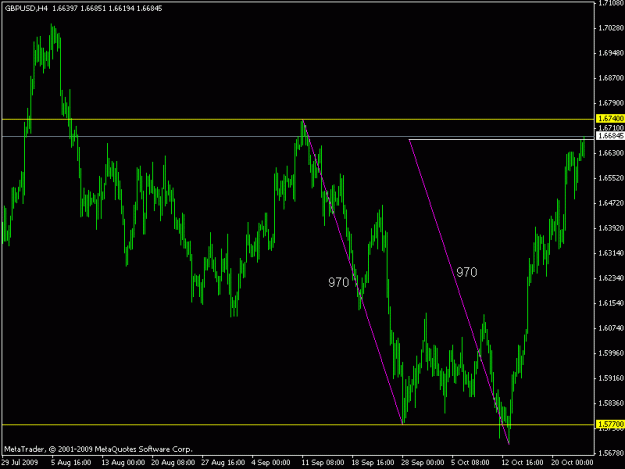
Task: Click the 29 Jul 2009 date label
Action: click(20, 463)
